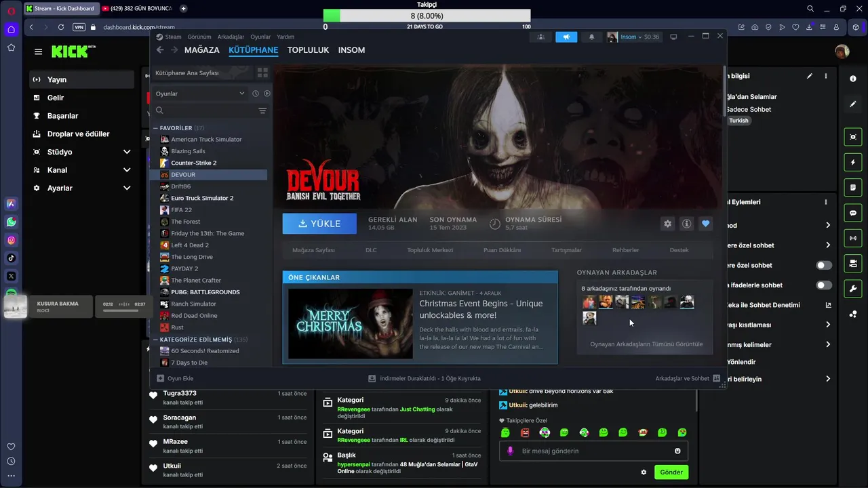Open DEVOUR's Tartışmalar tab
This screenshot has width=868, height=488.
(x=566, y=250)
